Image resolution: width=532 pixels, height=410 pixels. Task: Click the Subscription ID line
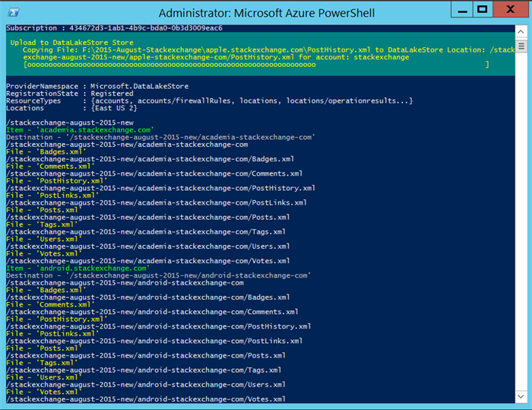coord(114,28)
